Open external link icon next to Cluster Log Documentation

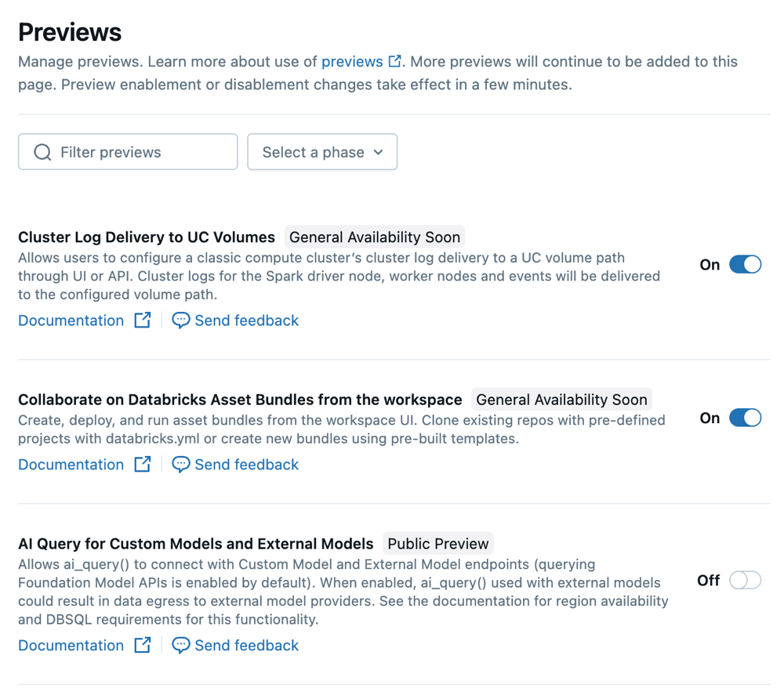(143, 320)
